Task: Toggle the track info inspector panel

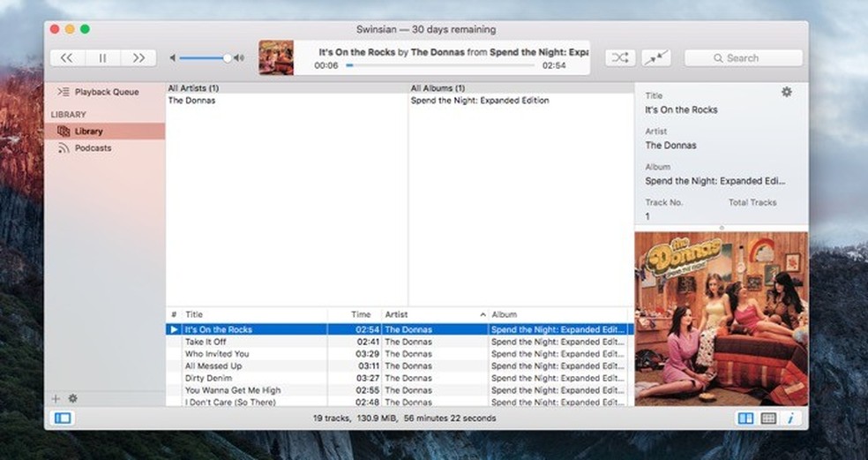Action: (791, 418)
